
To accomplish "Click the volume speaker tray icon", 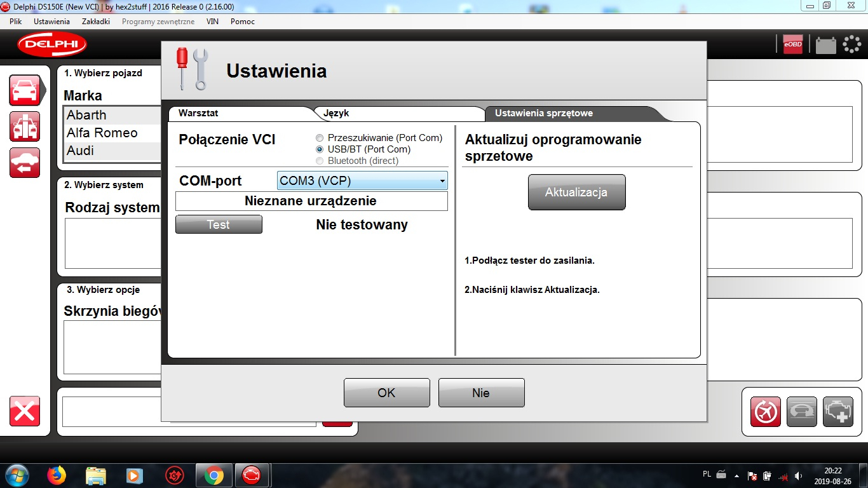I will point(798,475).
